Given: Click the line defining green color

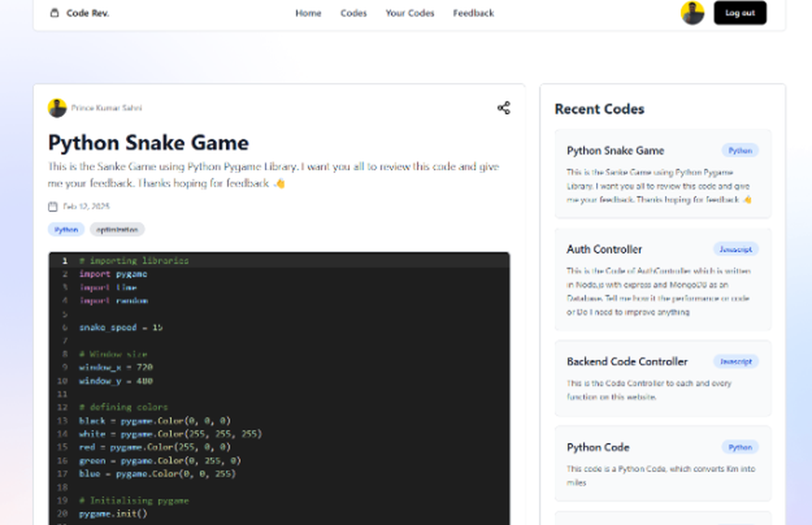Looking at the screenshot, I should click(x=160, y=461).
